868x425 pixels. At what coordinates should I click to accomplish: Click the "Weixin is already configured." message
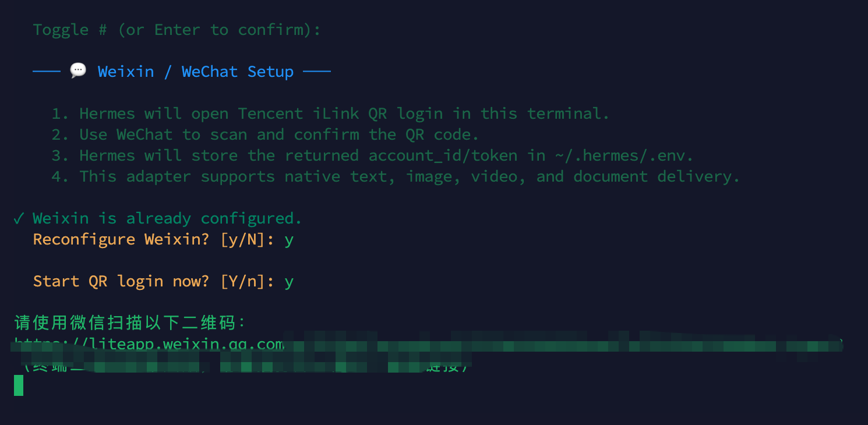coord(167,218)
